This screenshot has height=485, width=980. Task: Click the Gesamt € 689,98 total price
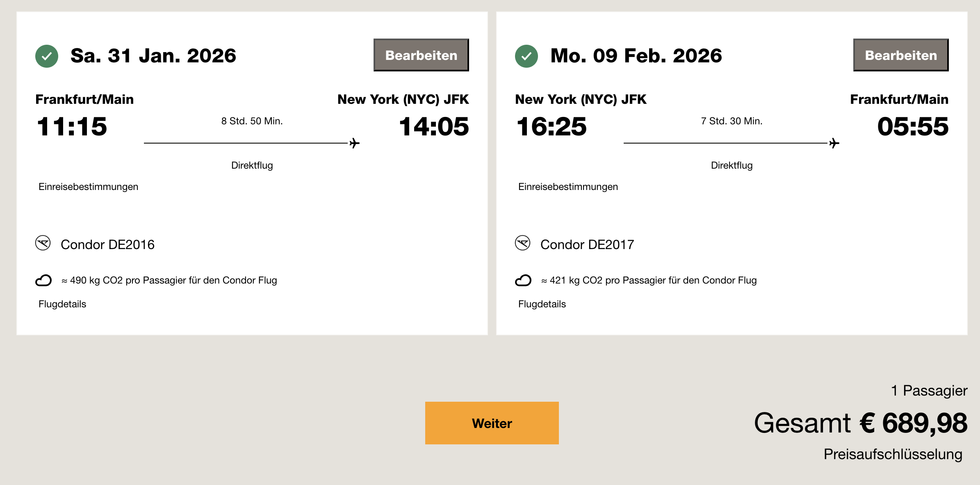pos(860,423)
